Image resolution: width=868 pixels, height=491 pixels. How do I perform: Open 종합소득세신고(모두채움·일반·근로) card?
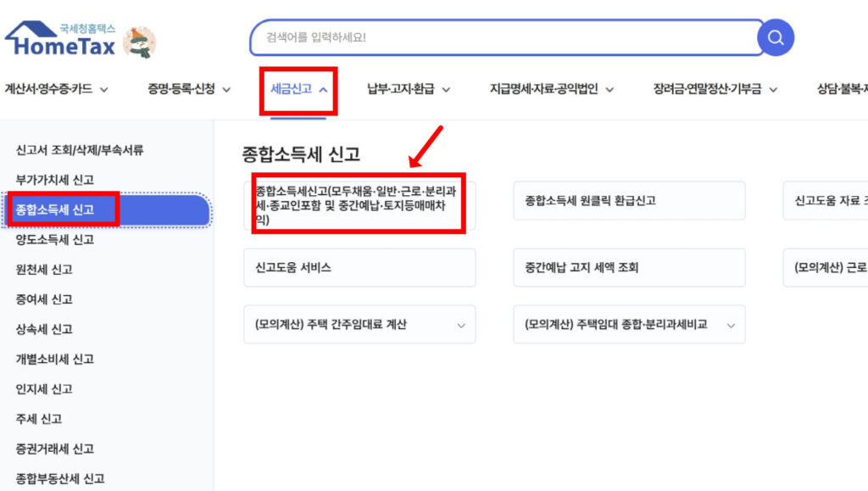359,205
